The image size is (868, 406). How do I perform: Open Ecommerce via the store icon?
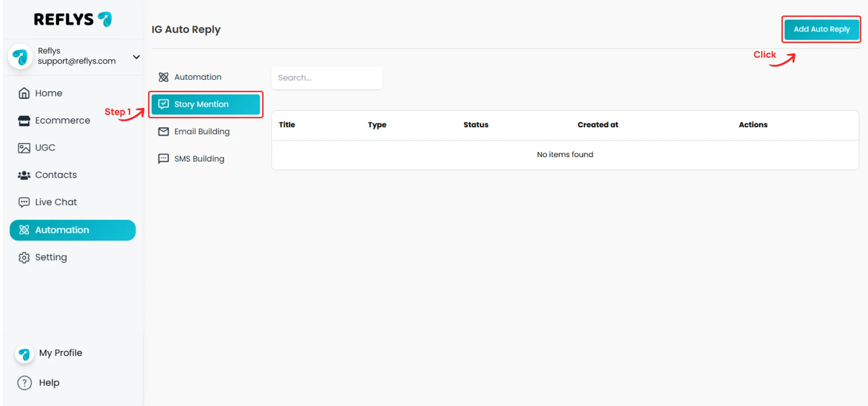click(x=24, y=120)
